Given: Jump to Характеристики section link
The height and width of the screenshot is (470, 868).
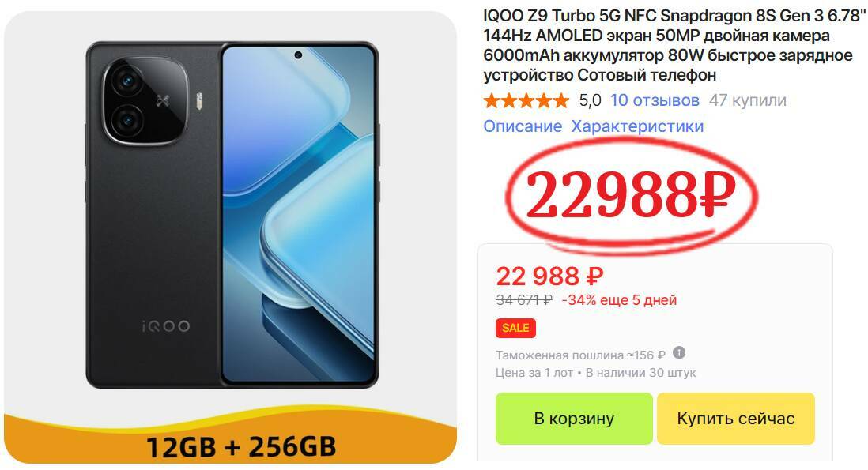Looking at the screenshot, I should (x=637, y=126).
